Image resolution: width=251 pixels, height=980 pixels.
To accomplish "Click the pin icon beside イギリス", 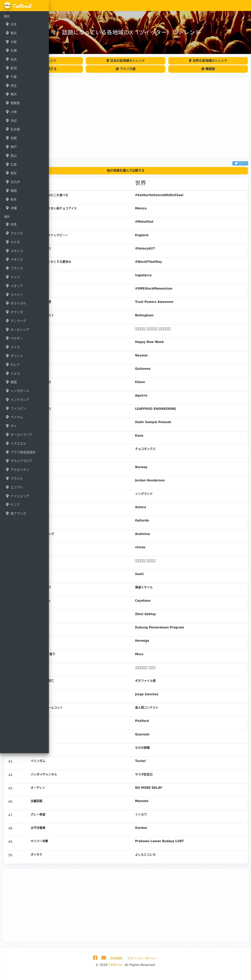I will (x=7, y=259).
